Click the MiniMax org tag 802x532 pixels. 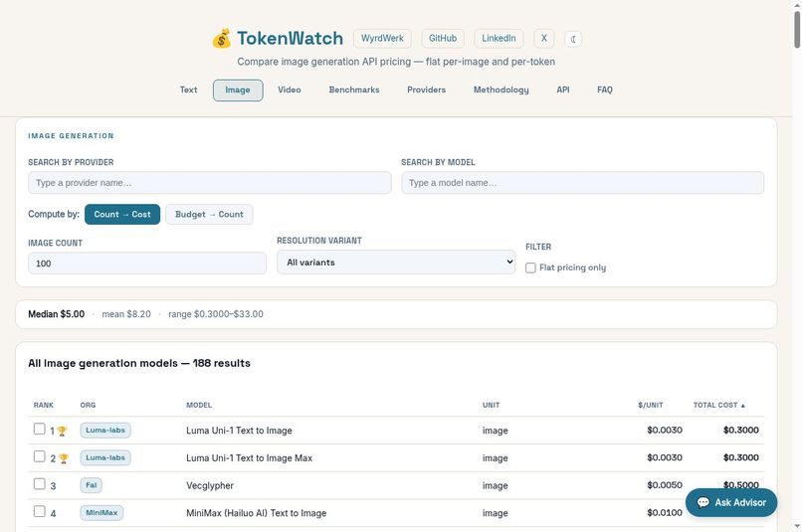[x=101, y=513]
